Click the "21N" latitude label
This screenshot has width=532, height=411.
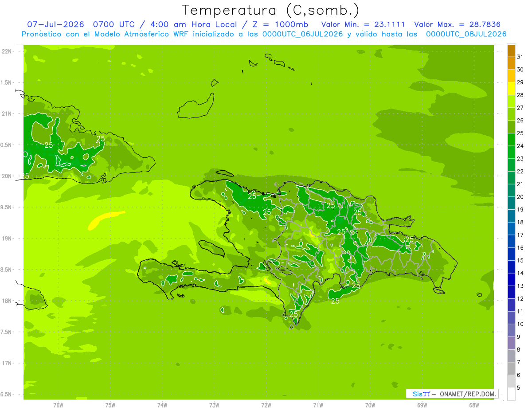click(x=7, y=114)
